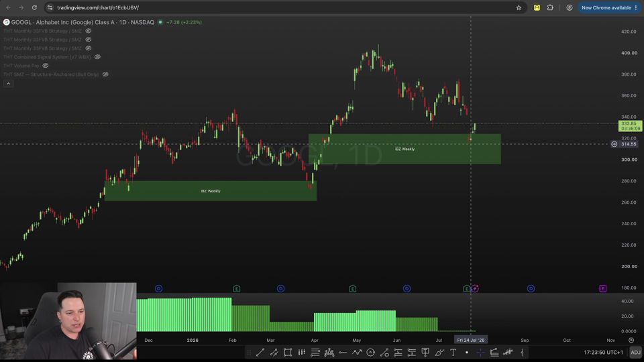Toggle visibility of THT Volume Pro
Screen dimensions: 644x362
point(46,65)
